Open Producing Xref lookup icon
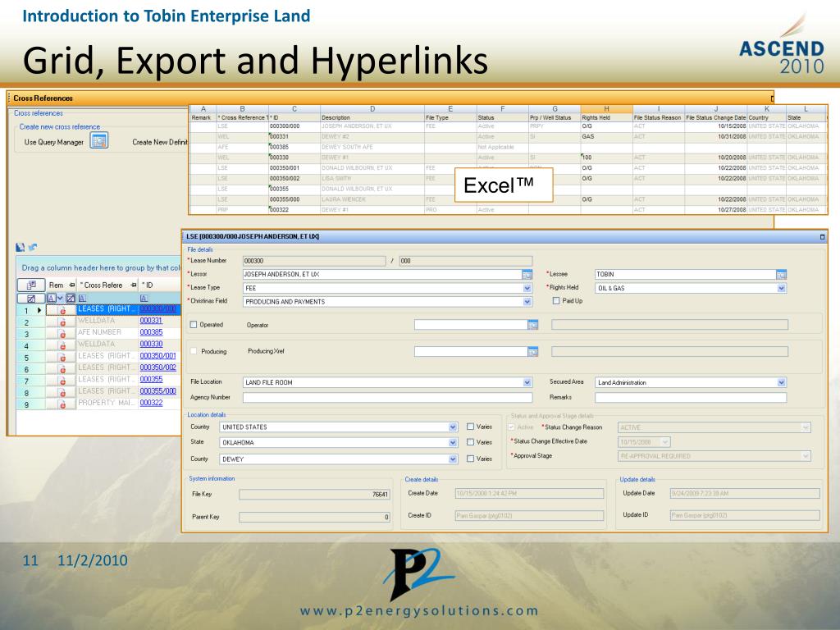This screenshot has height=630, width=840. tap(532, 351)
